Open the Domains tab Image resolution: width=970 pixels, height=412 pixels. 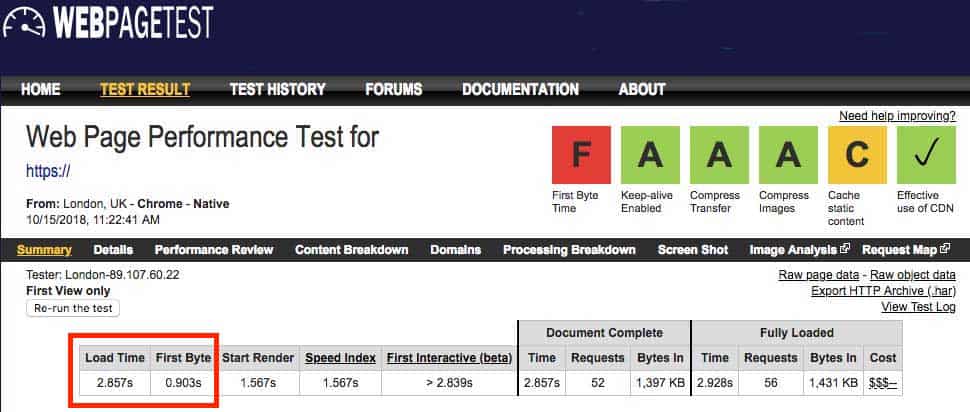(455, 250)
